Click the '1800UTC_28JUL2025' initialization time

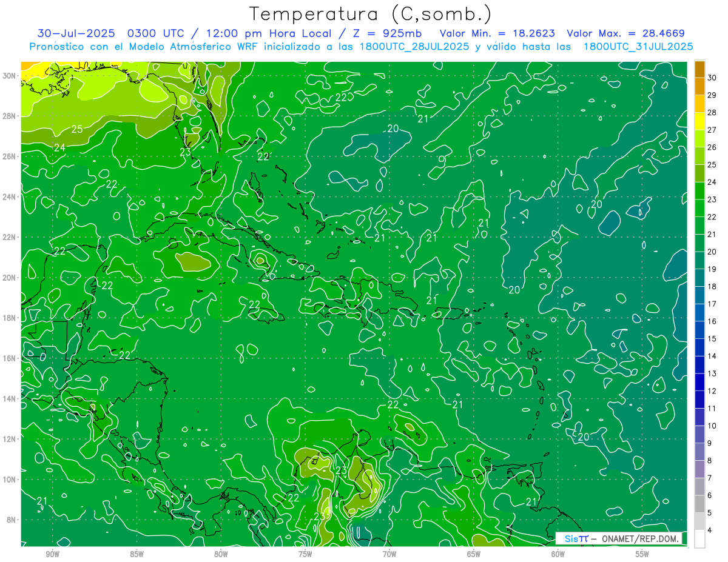click(414, 47)
